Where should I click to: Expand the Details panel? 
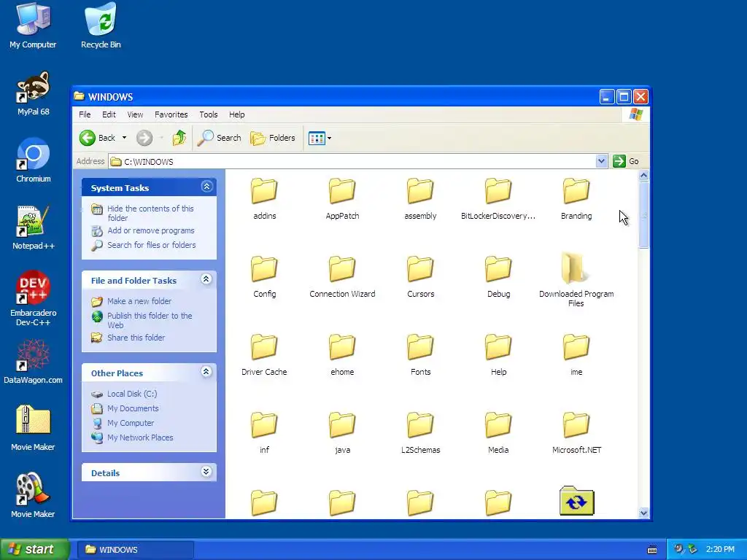tap(206, 472)
